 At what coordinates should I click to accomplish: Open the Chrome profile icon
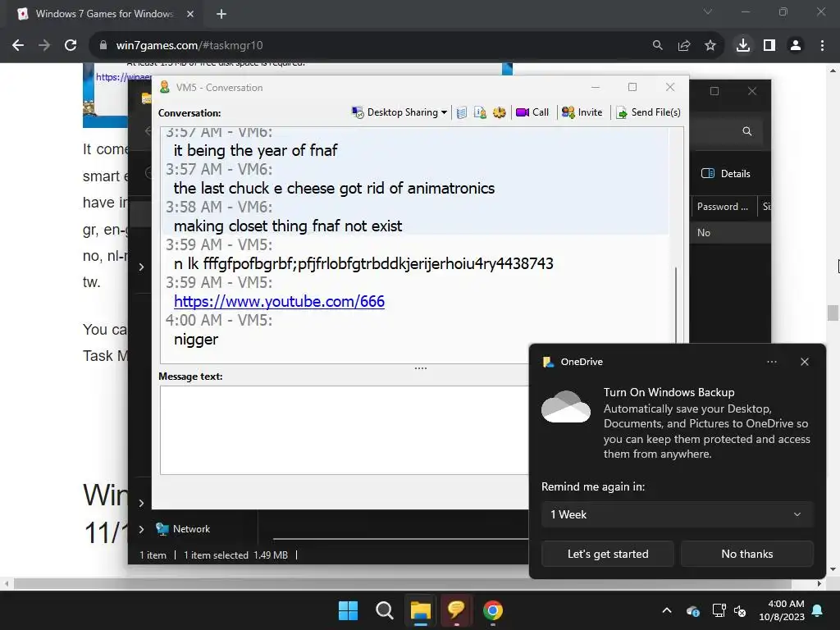[x=796, y=46]
